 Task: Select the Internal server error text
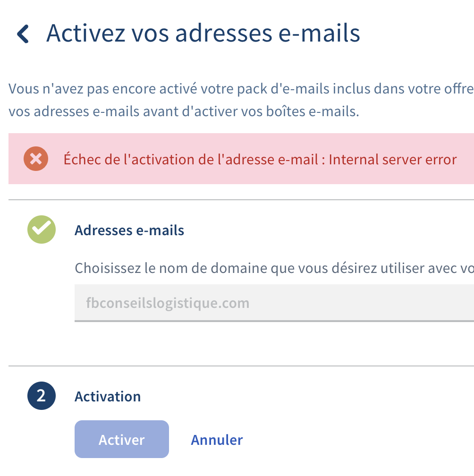(393, 160)
